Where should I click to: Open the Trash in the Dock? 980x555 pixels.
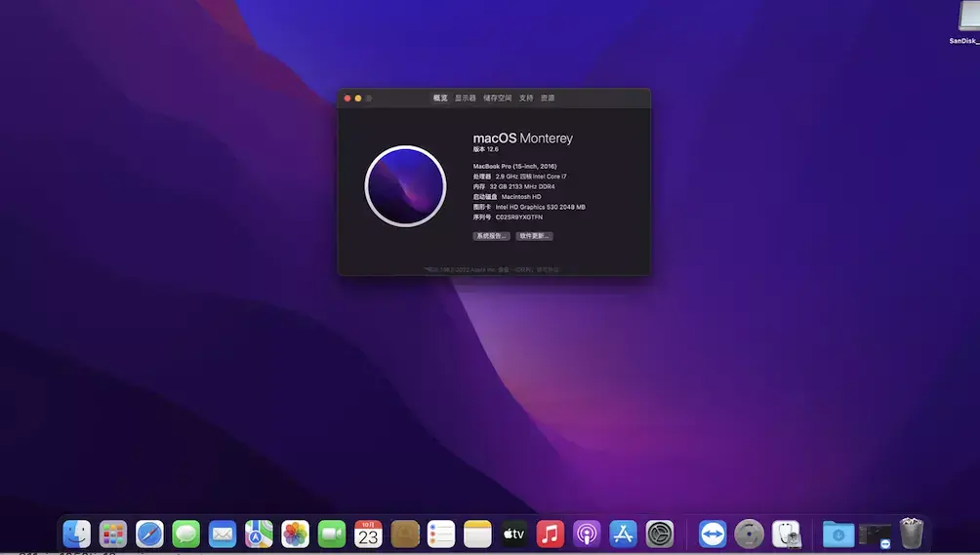tap(912, 534)
